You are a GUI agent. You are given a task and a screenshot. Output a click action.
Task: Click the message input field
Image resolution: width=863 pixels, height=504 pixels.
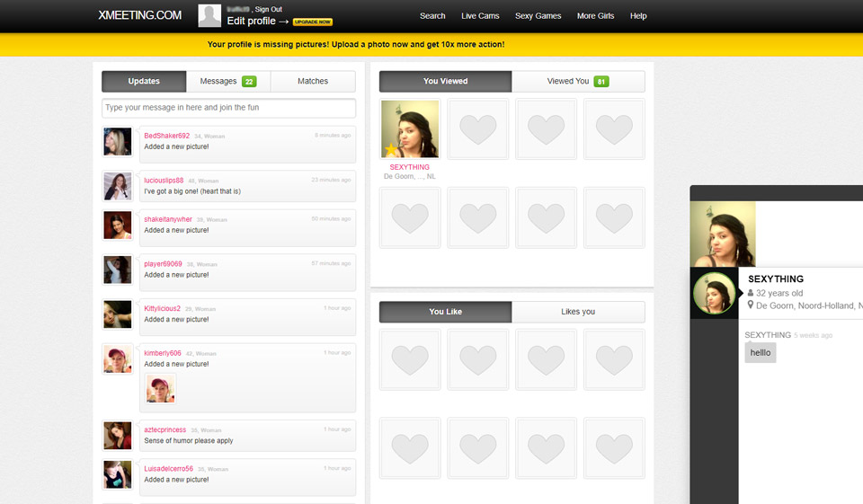tap(228, 108)
